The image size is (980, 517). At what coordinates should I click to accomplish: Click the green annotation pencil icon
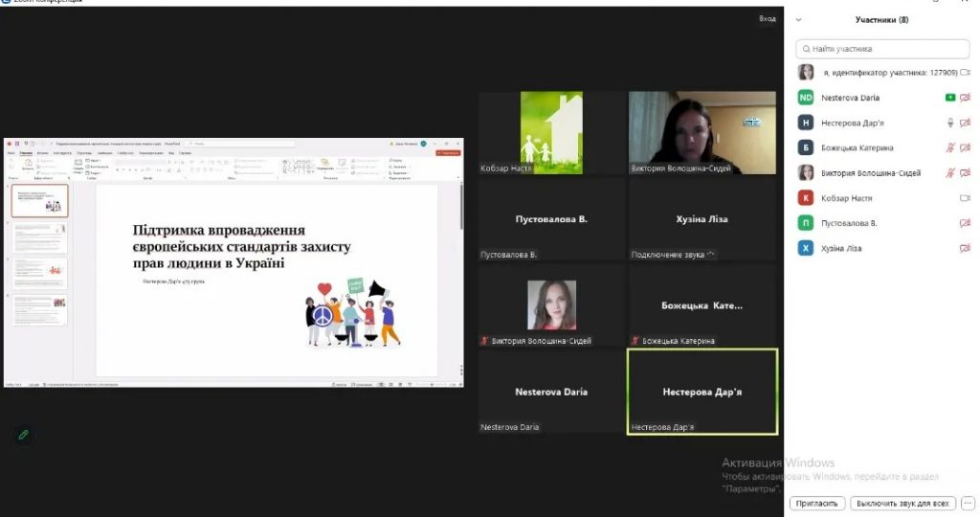pyautogui.click(x=24, y=434)
